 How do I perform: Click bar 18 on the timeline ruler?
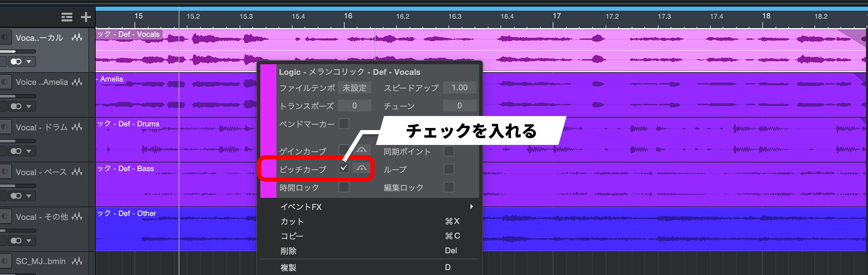coord(766,16)
